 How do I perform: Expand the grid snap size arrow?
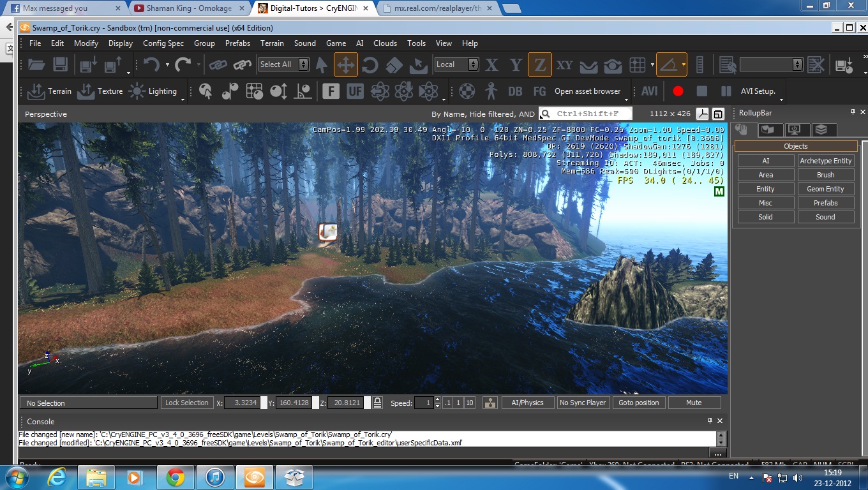pos(652,64)
